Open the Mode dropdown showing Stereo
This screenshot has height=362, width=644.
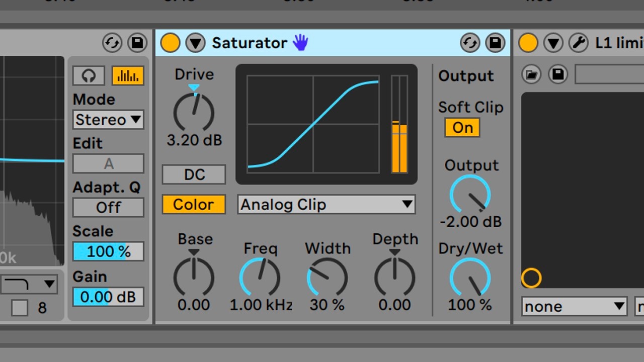pyautogui.click(x=108, y=120)
